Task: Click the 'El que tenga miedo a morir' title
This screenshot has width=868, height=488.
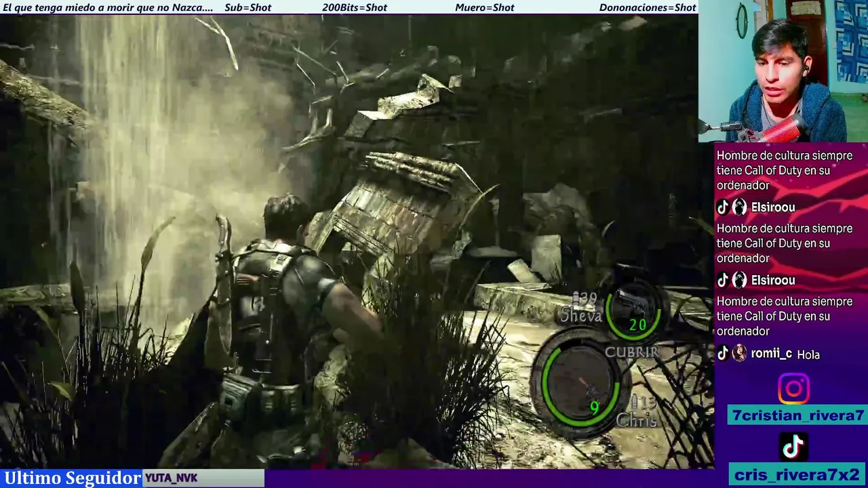Action: click(x=108, y=7)
